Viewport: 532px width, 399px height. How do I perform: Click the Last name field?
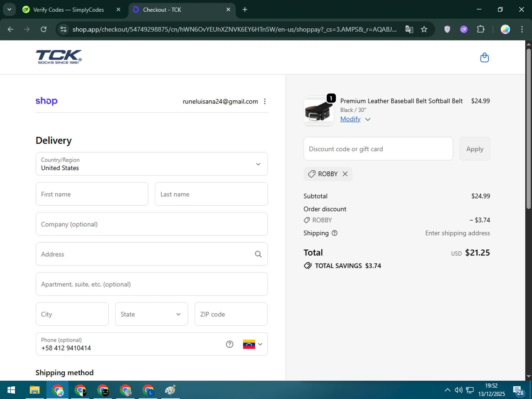[211, 194]
